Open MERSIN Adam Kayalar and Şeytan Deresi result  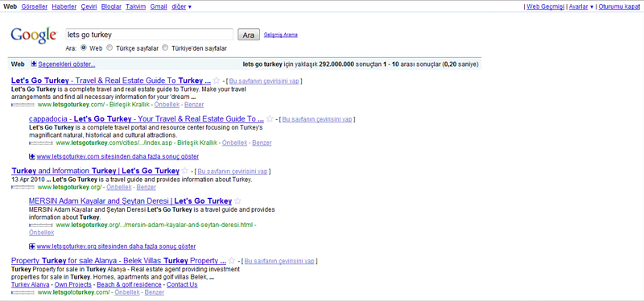[130, 201]
